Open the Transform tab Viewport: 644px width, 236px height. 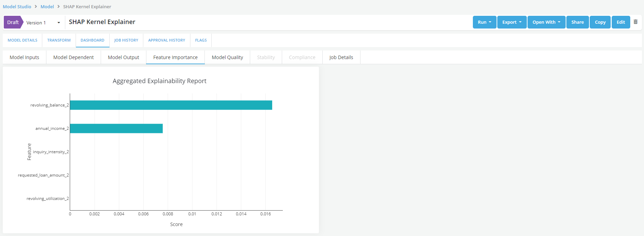(59, 40)
